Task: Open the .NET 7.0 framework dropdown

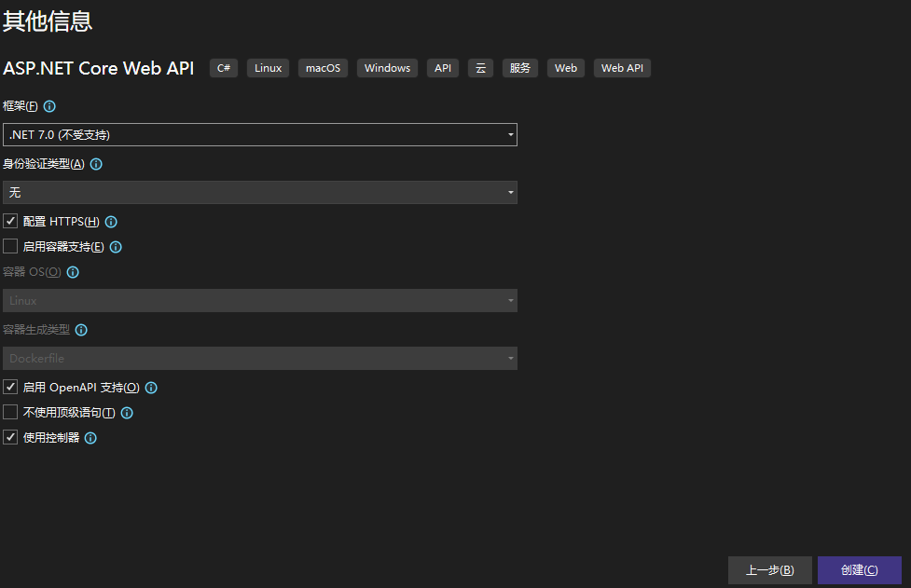Action: (x=260, y=135)
